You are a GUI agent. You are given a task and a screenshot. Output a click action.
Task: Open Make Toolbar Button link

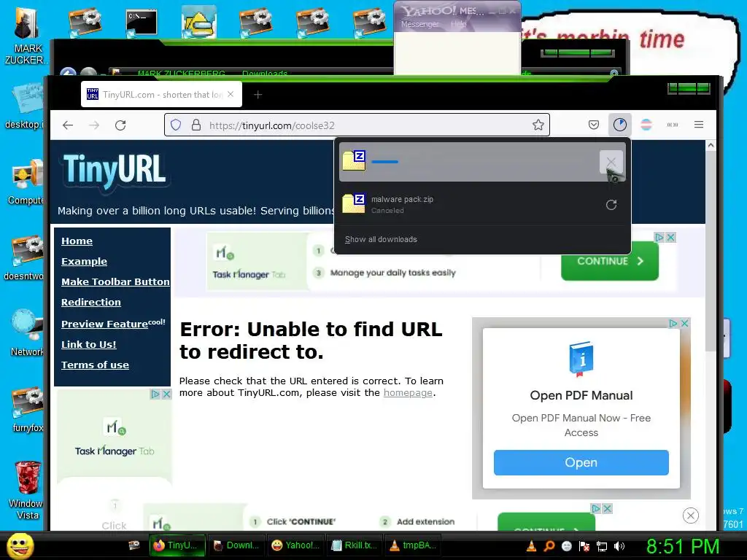click(x=115, y=282)
